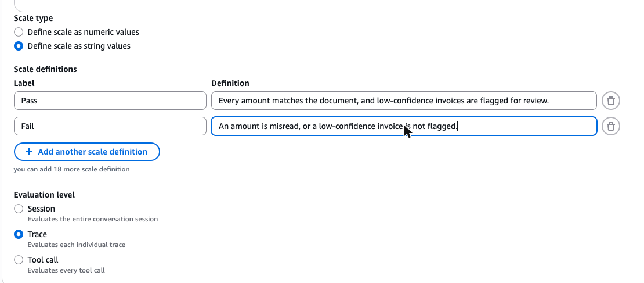This screenshot has width=644, height=283.
Task: Click the Evaluation level heading
Action: tap(44, 195)
